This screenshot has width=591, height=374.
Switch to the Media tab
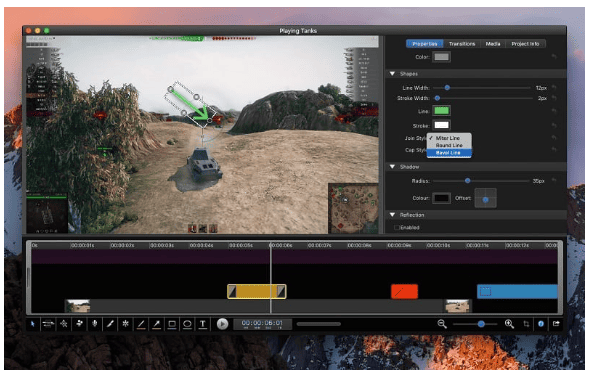click(x=493, y=44)
